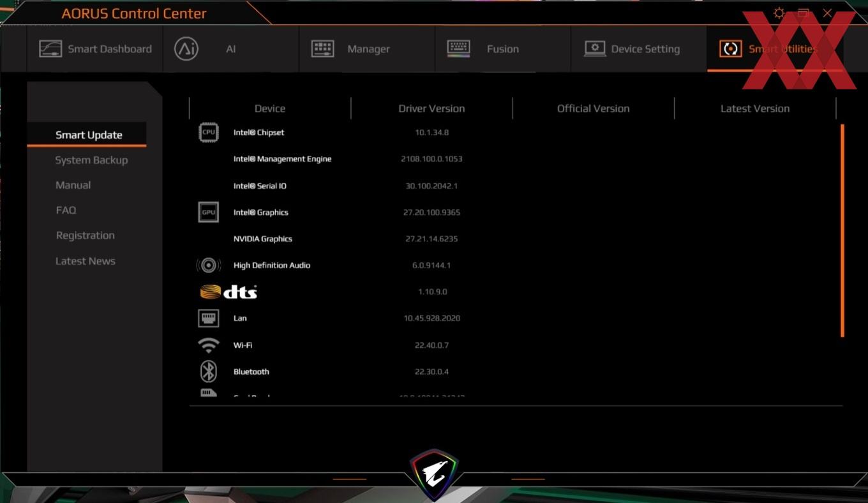Click the DTS logo icon
Viewport: 868px width, 503px height.
[228, 292]
